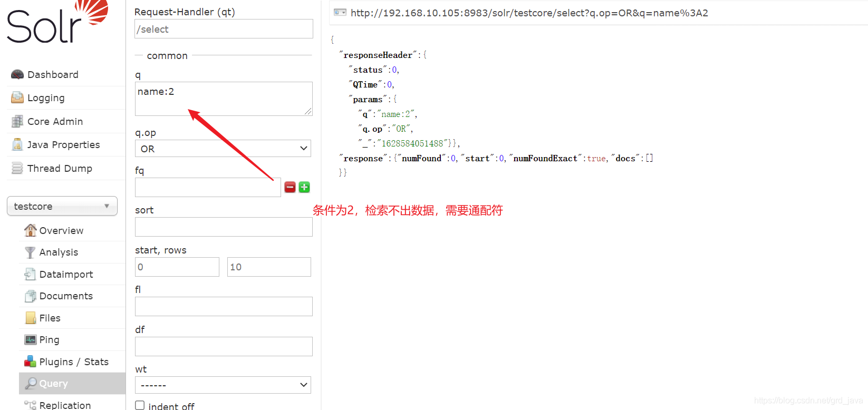
Task: Select Dataimport in core menu
Action: (x=66, y=275)
